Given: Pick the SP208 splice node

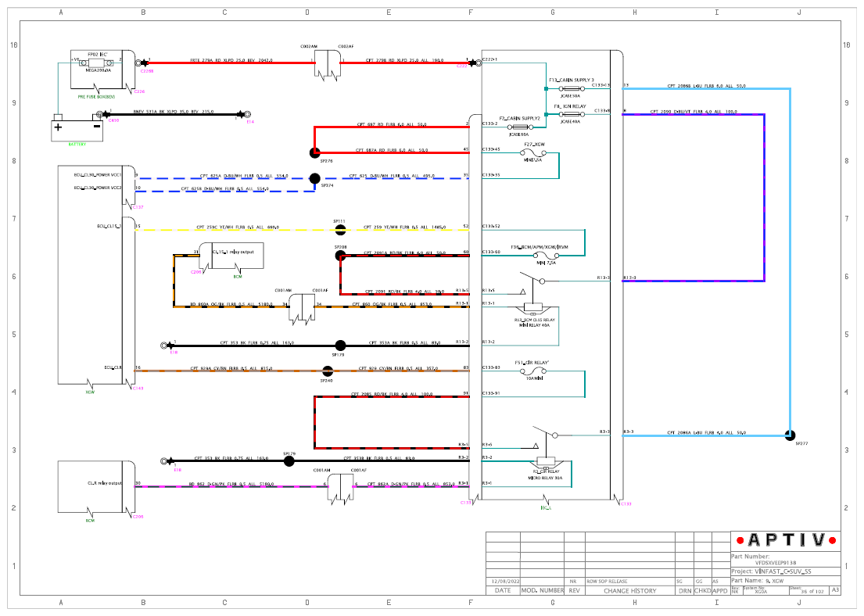Looking at the screenshot, I should point(341,256).
